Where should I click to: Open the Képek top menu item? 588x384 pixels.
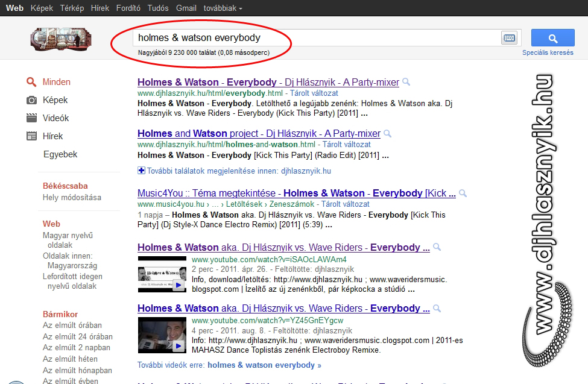click(42, 8)
